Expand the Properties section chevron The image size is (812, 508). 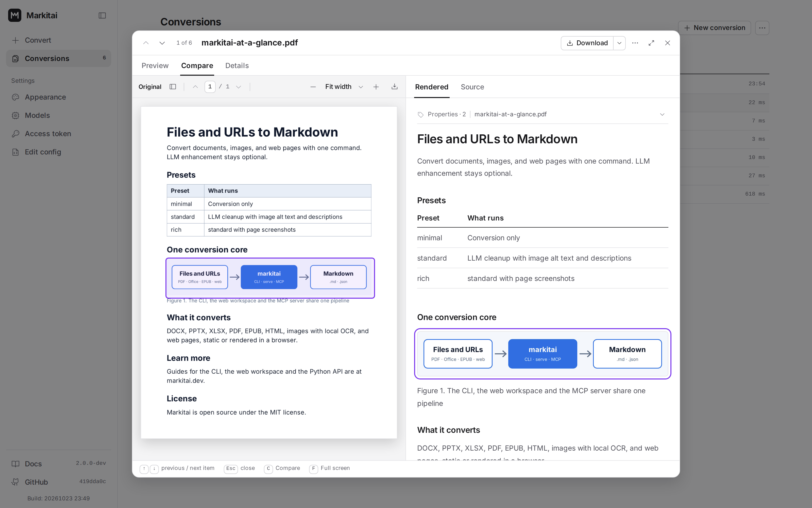tap(662, 115)
